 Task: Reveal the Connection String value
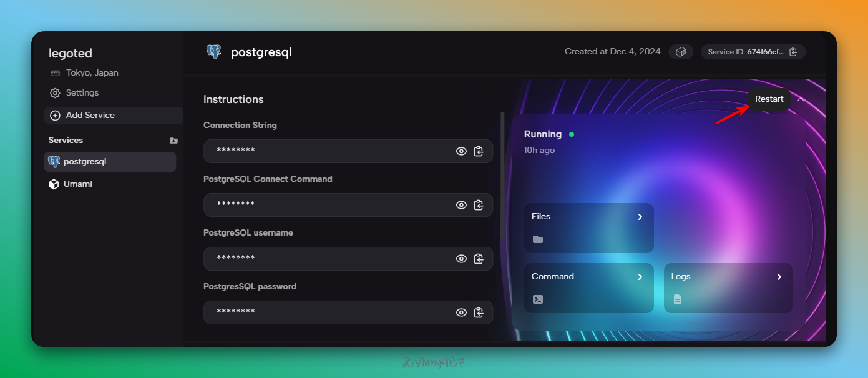461,151
